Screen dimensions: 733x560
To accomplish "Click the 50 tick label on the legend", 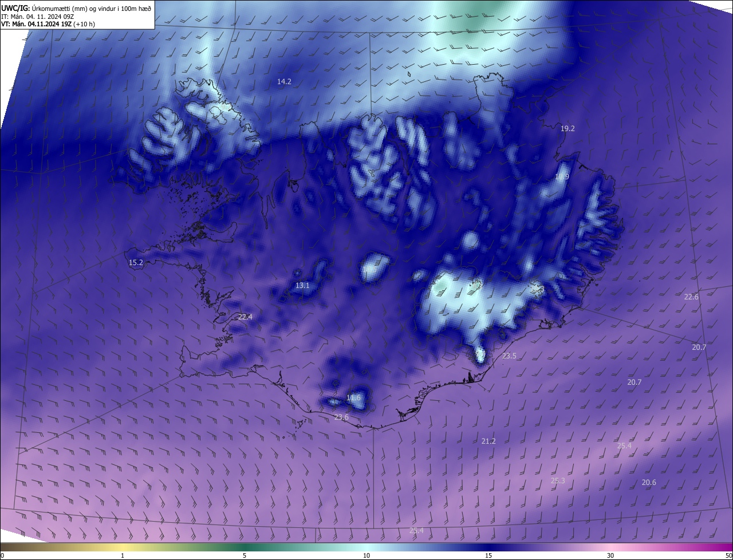I will (x=728, y=556).
